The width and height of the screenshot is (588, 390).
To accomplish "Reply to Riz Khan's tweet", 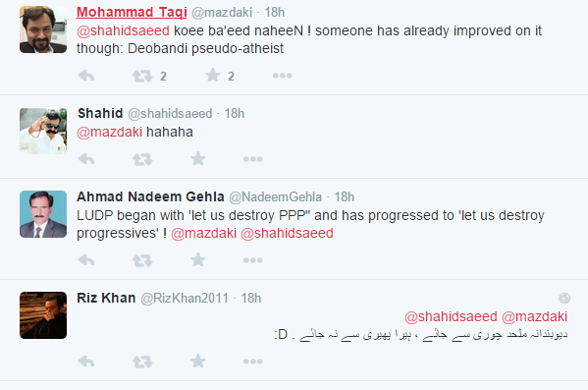I will [x=86, y=362].
